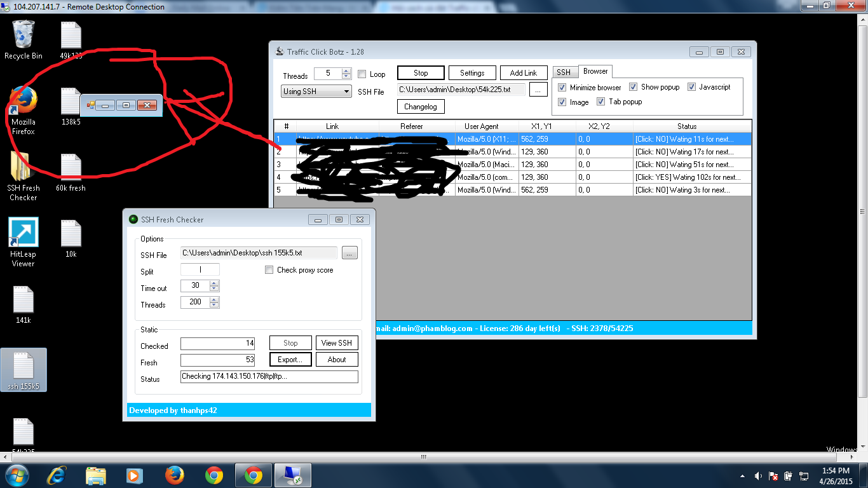Switch to the highlighted Chrome taskbar button

(254, 475)
